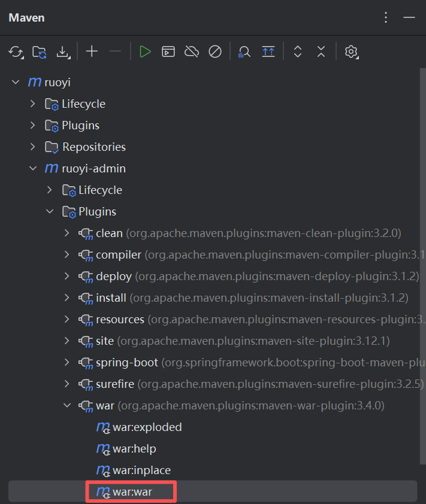
Task: Click the spring-boot plugin label
Action: [x=127, y=363]
